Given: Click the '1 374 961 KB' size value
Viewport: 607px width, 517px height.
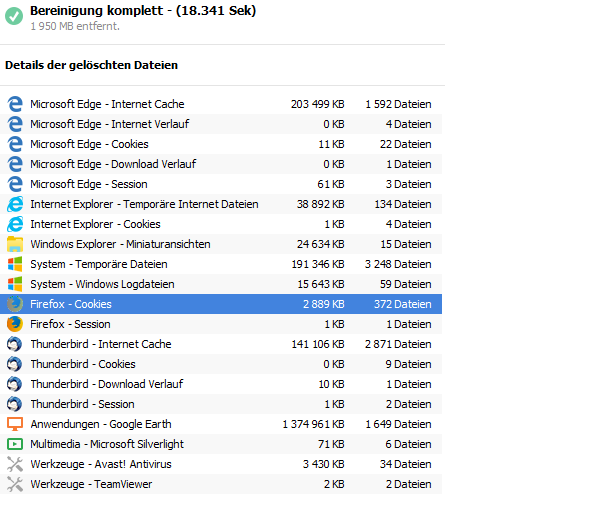Looking at the screenshot, I should point(313,424).
